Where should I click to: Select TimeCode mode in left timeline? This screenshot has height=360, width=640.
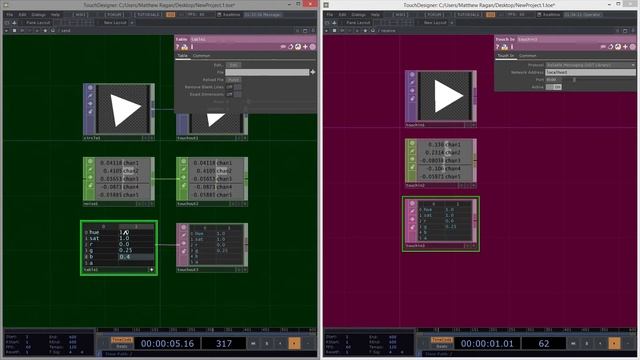(x=122, y=340)
